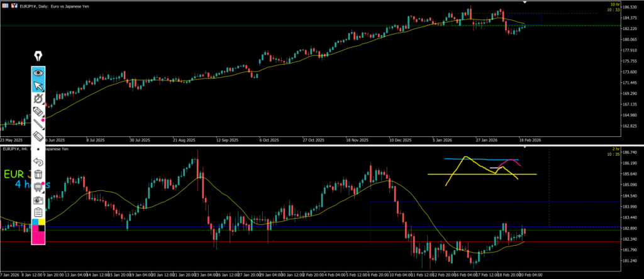
Task: Open the clipboard icon in the toolbar
Action: 38,212
